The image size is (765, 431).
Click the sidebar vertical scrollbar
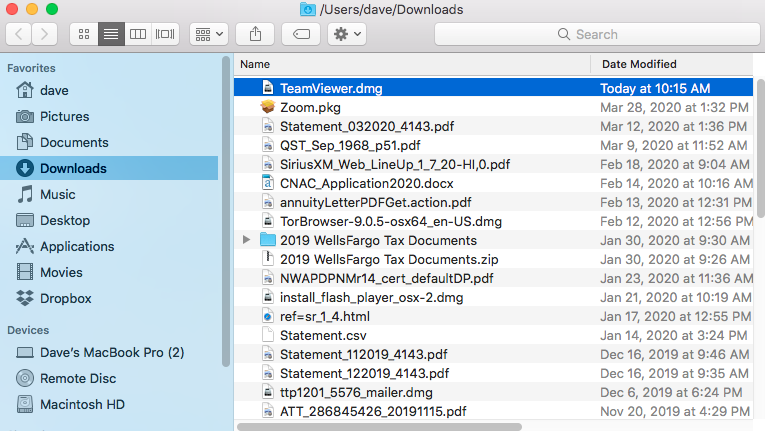[x=225, y=211]
